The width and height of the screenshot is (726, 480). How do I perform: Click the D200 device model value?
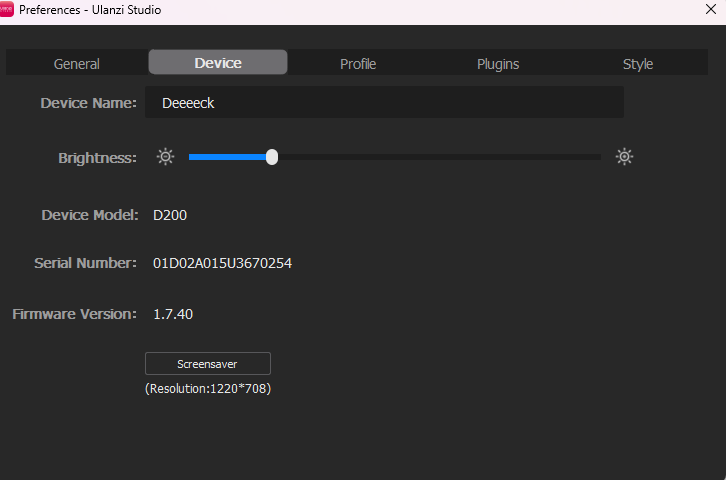[x=170, y=215]
